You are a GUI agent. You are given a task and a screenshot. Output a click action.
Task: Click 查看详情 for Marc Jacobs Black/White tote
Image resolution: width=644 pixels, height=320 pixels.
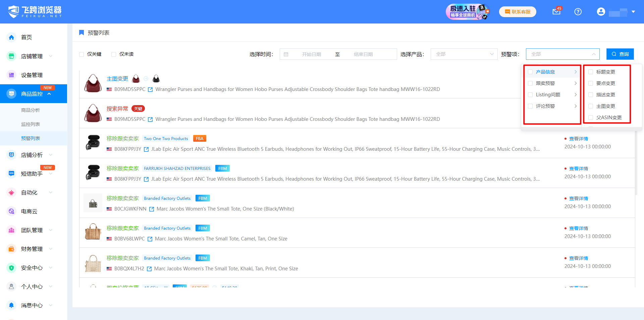click(x=578, y=198)
